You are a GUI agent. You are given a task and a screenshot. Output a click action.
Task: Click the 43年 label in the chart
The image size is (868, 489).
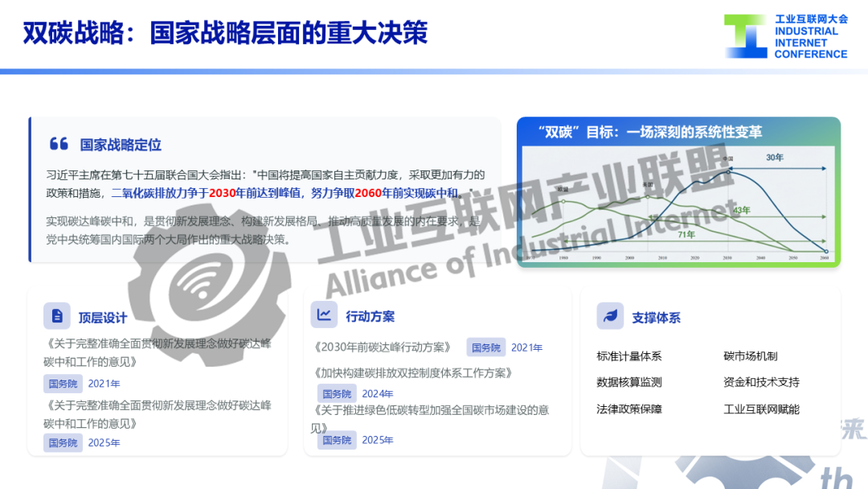[x=742, y=210]
